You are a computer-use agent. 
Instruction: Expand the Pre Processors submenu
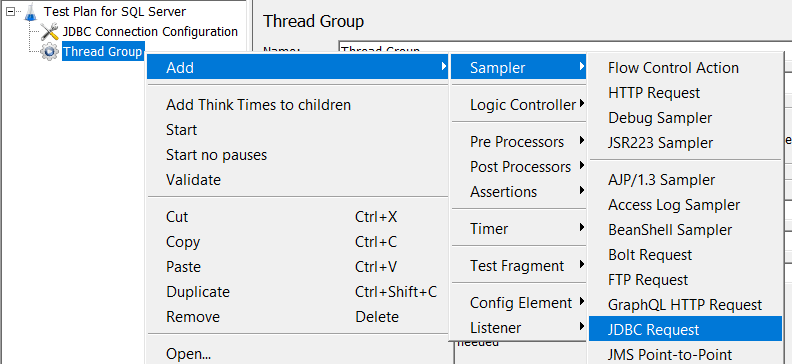point(518,142)
